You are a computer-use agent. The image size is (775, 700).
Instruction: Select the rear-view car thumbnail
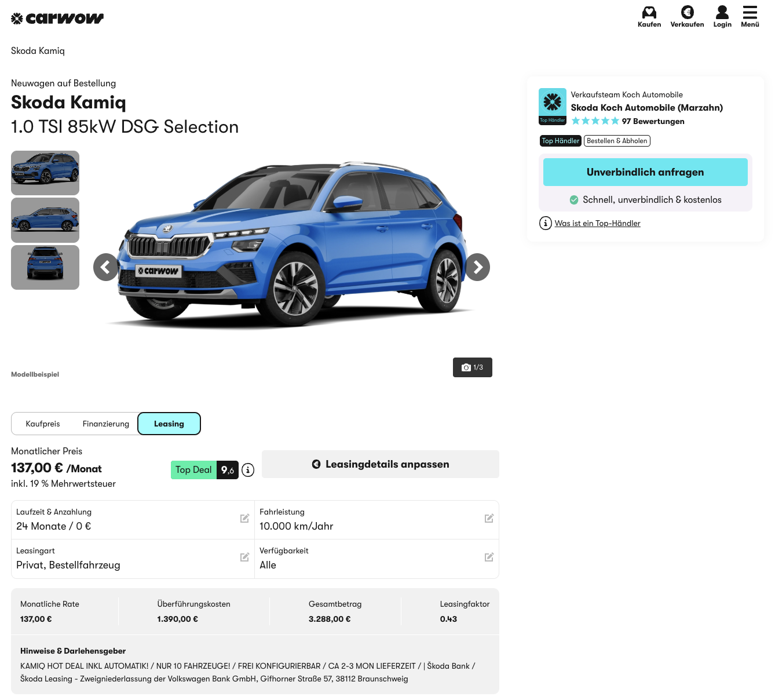45,267
